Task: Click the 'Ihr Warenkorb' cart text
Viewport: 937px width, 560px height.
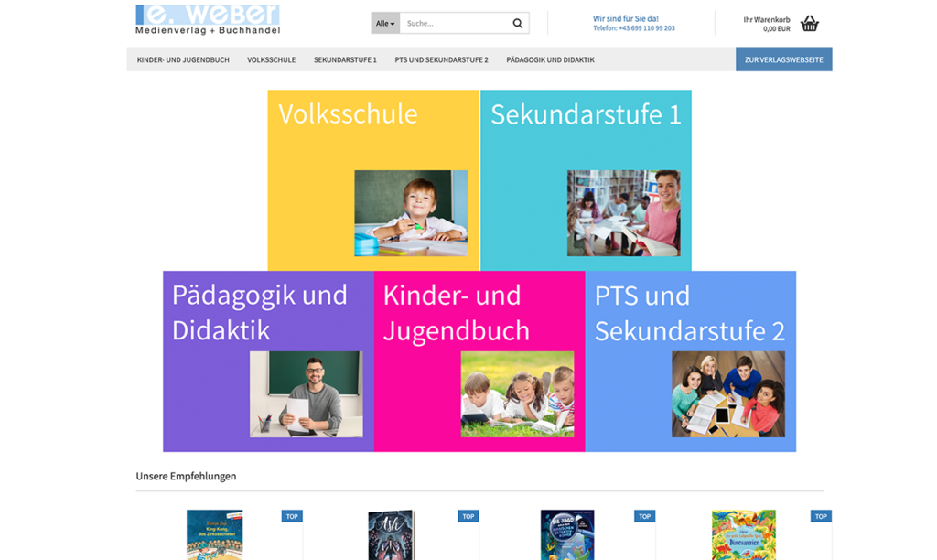Action: (766, 19)
